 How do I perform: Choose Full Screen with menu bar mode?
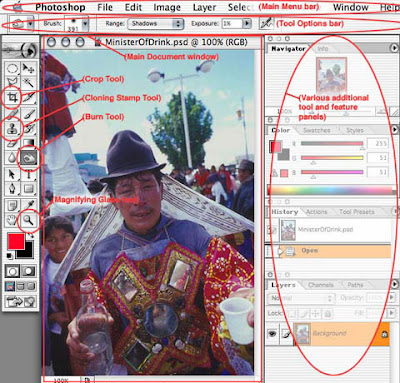click(x=20, y=286)
